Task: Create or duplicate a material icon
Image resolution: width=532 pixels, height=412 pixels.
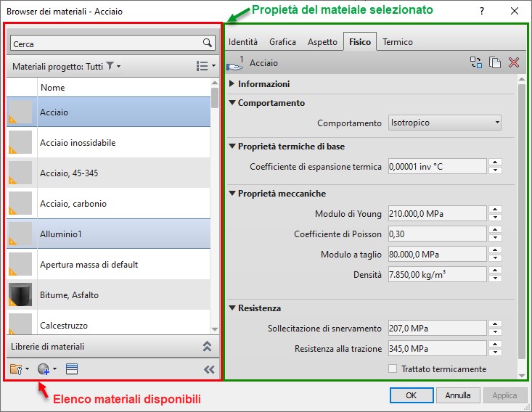Action: coord(44,369)
